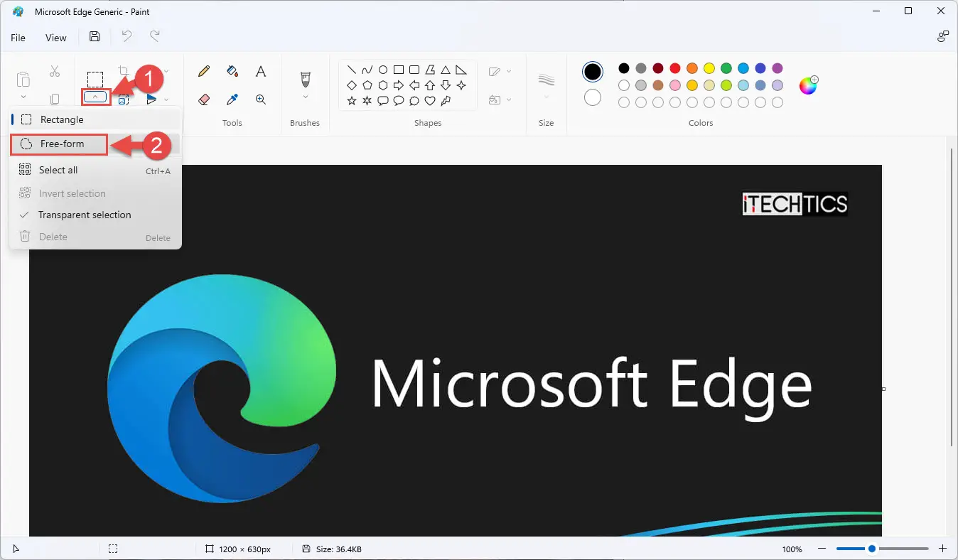Screen dimensions: 958x560
Task: Open the Edit colors wheel
Action: tap(809, 85)
